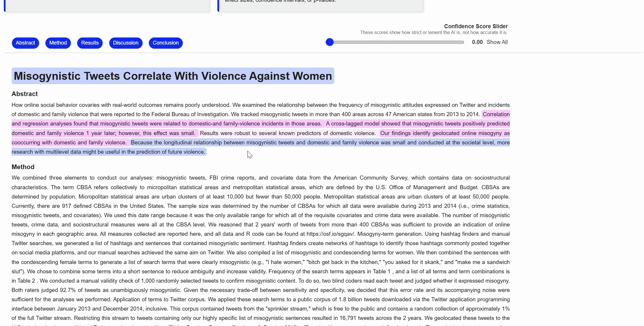
Task: Click the confidence score slider handle
Action: click(329, 42)
